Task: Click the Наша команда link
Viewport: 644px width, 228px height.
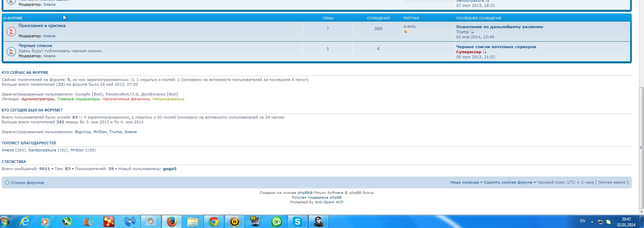Action: pos(464,182)
